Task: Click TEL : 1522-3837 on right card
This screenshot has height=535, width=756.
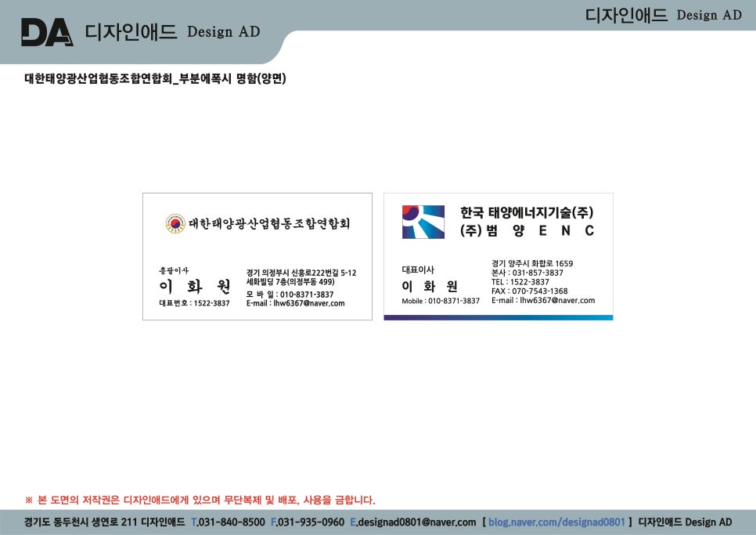Action: point(520,282)
